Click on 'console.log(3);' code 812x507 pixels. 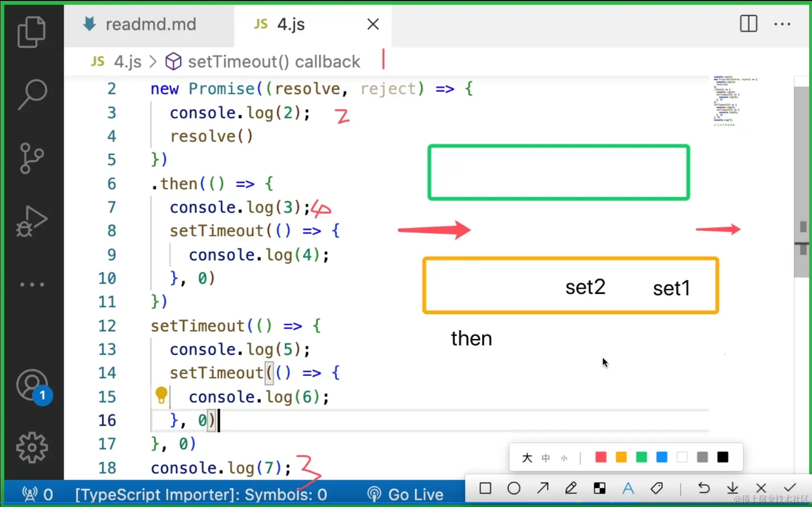pos(240,207)
